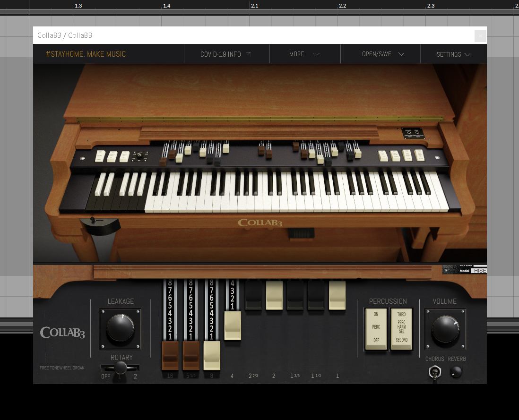Image resolution: width=519 pixels, height=420 pixels.
Task: Click the brown 5 1/3' drawbar handle
Action: 191,355
